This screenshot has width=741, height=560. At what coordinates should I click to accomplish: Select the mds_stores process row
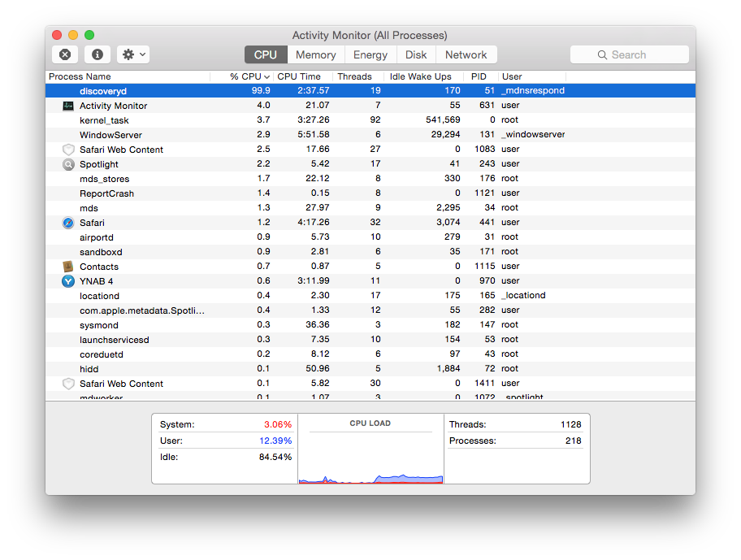pyautogui.click(x=370, y=179)
